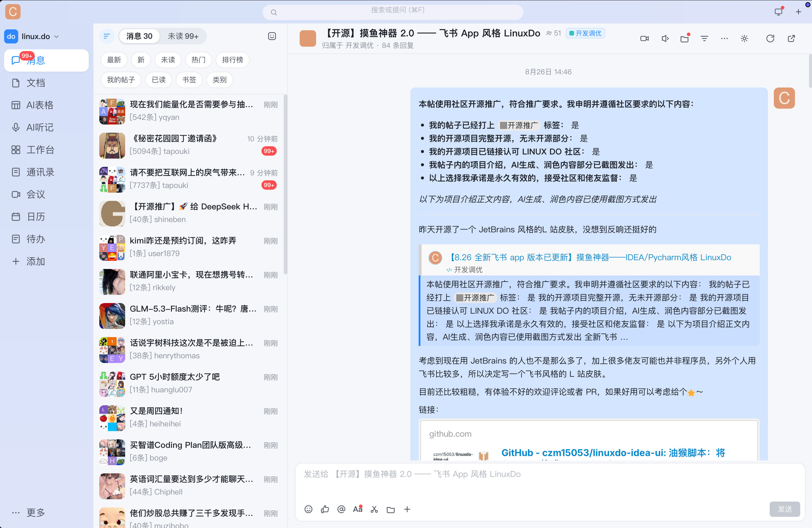Click the app logo C in top-left
The height and width of the screenshot is (528, 812).
[x=13, y=12]
